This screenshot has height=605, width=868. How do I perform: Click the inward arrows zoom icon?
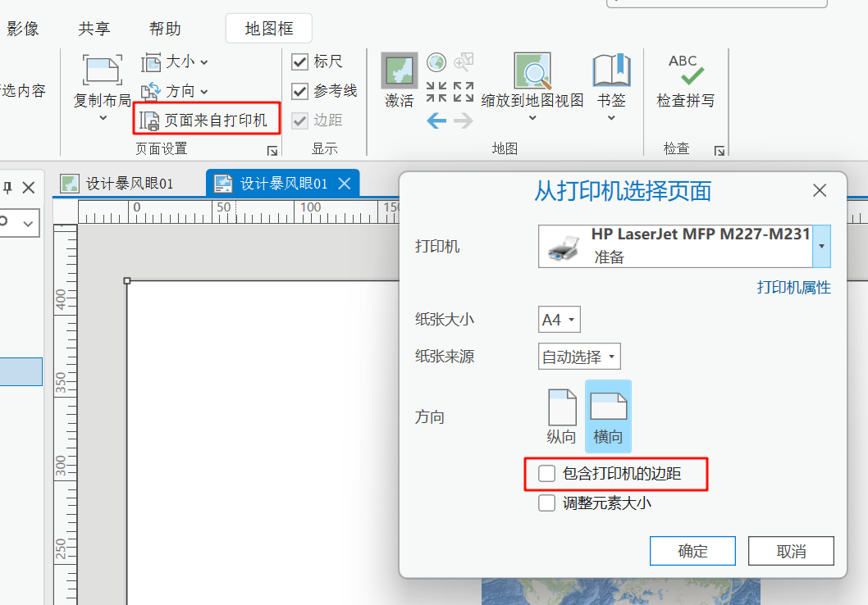pos(436,92)
